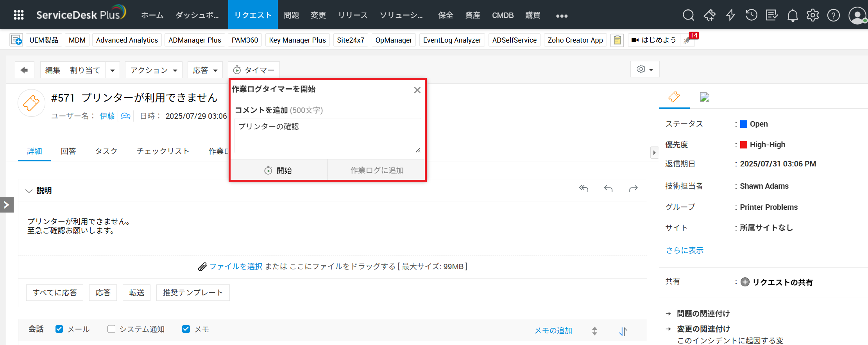Click the search magnifier icon
The width and height of the screenshot is (868, 345).
pyautogui.click(x=688, y=15)
